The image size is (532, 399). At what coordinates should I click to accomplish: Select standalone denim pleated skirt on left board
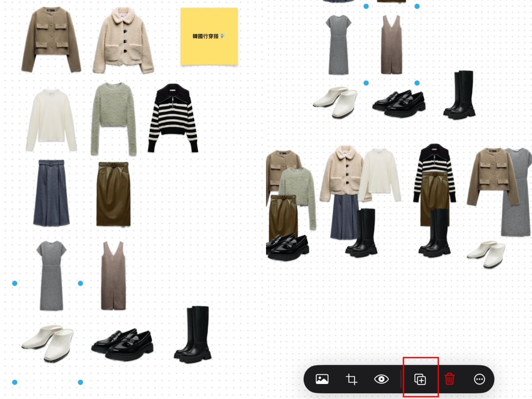(x=51, y=193)
